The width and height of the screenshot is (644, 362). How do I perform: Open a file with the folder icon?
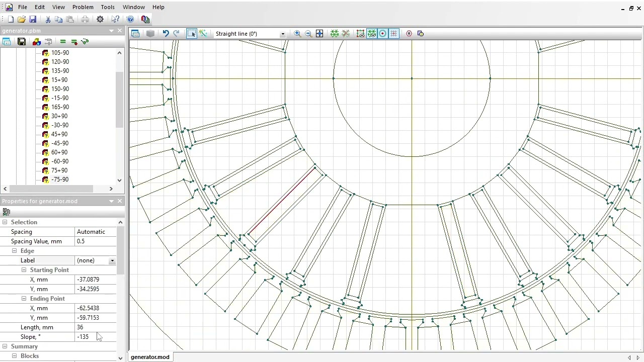[21, 19]
